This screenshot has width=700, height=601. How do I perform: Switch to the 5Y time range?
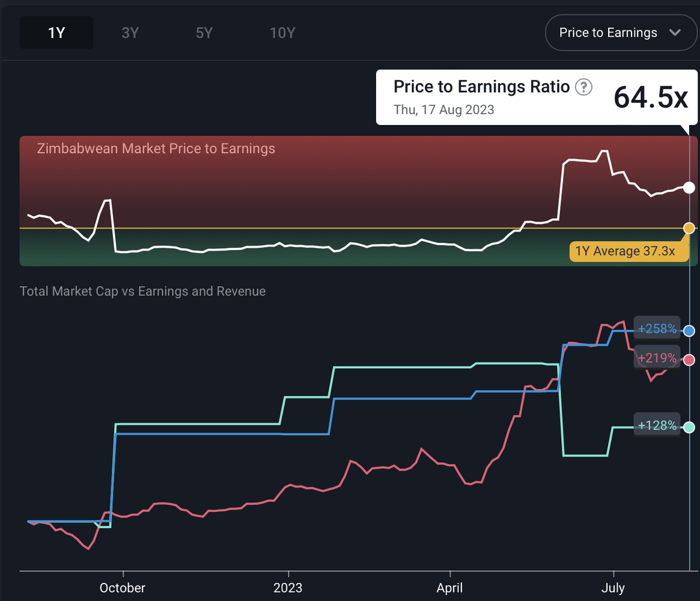pos(204,32)
